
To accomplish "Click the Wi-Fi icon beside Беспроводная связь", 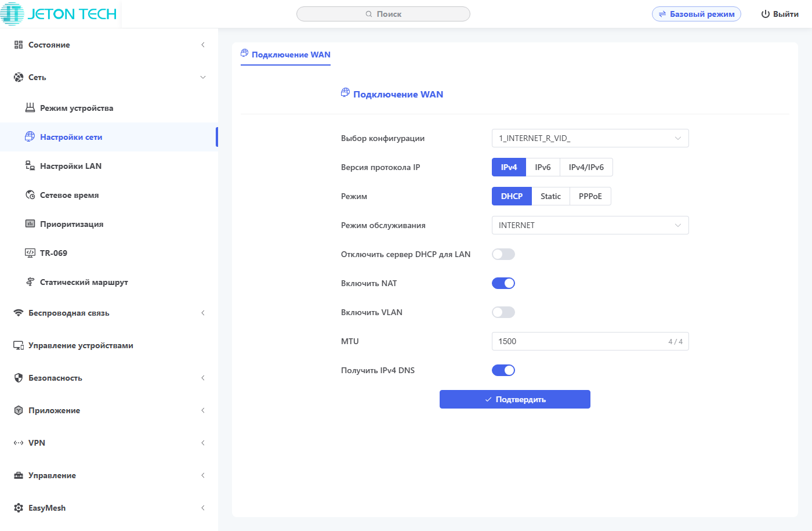I will tap(19, 313).
